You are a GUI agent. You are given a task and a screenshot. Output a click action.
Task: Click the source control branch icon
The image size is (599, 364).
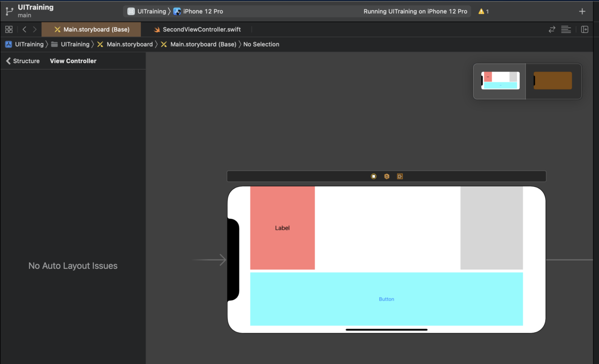[9, 11]
